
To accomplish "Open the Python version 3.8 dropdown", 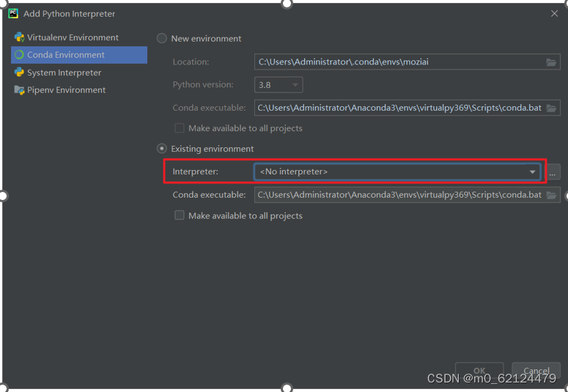I will (279, 85).
